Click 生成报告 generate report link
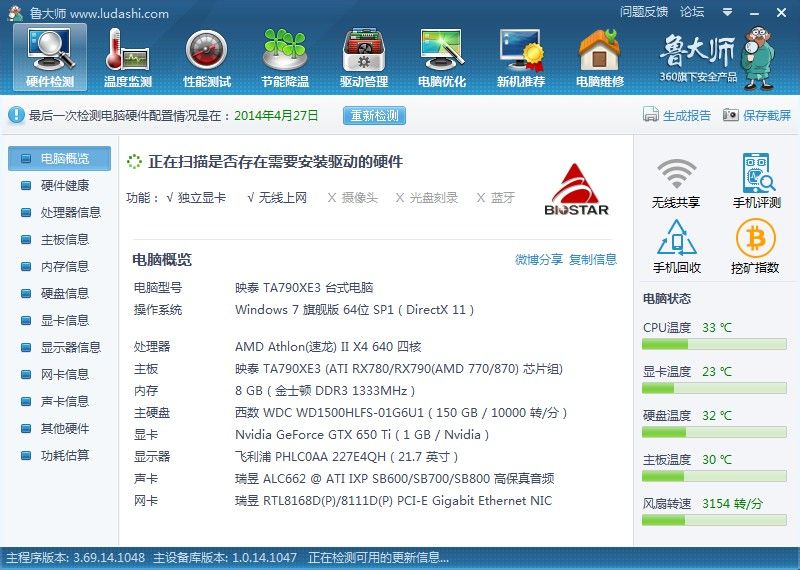Screen dimensions: 800x570 687,115
